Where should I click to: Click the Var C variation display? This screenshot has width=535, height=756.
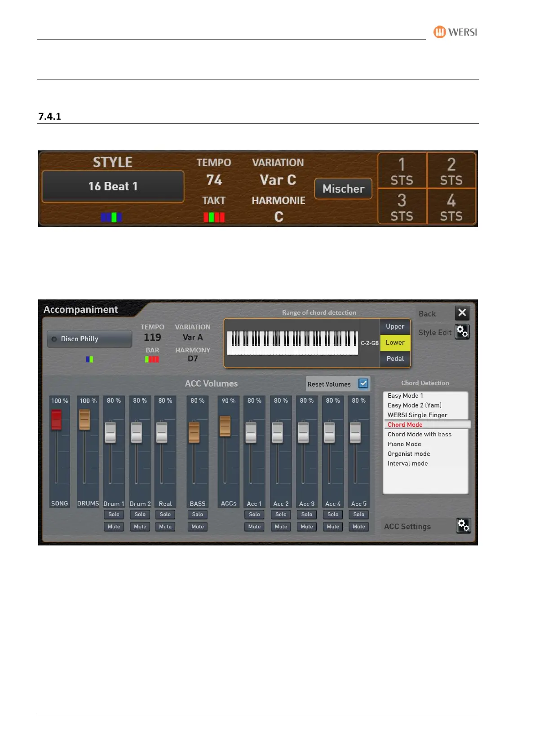[278, 180]
